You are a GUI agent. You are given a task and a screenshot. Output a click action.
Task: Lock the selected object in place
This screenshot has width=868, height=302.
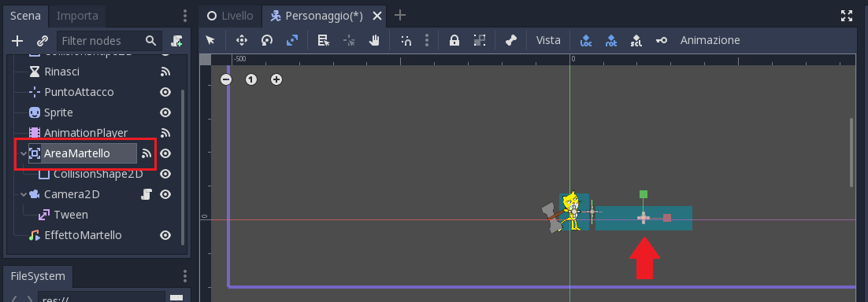pyautogui.click(x=454, y=40)
